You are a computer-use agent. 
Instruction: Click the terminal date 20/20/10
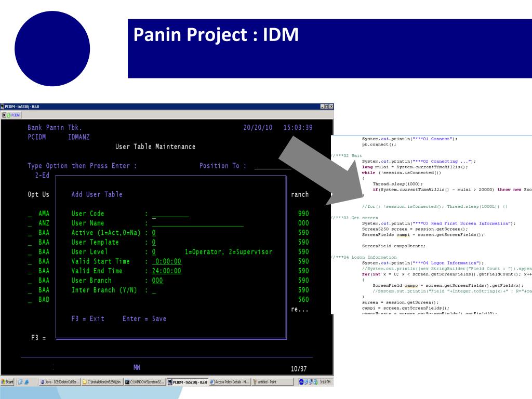tap(258, 128)
